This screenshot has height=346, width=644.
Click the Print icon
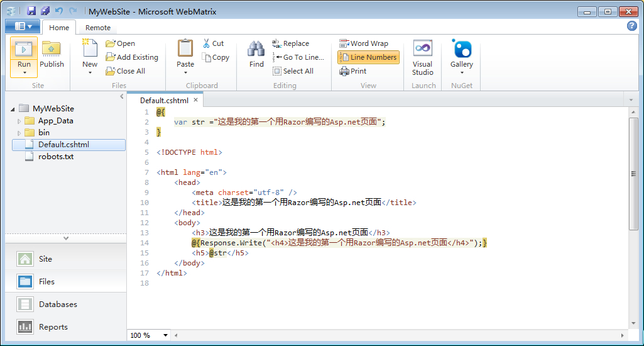tap(344, 71)
